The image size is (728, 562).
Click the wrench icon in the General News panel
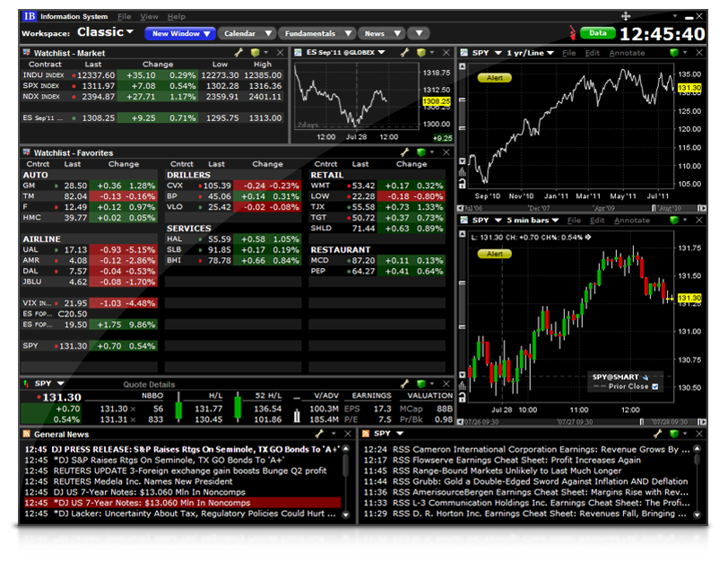(318, 434)
